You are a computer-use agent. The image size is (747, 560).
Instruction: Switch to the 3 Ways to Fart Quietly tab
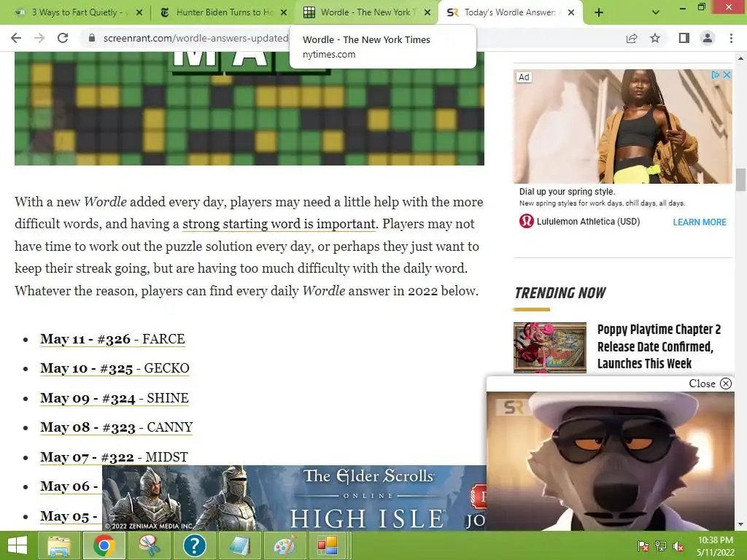coord(76,12)
